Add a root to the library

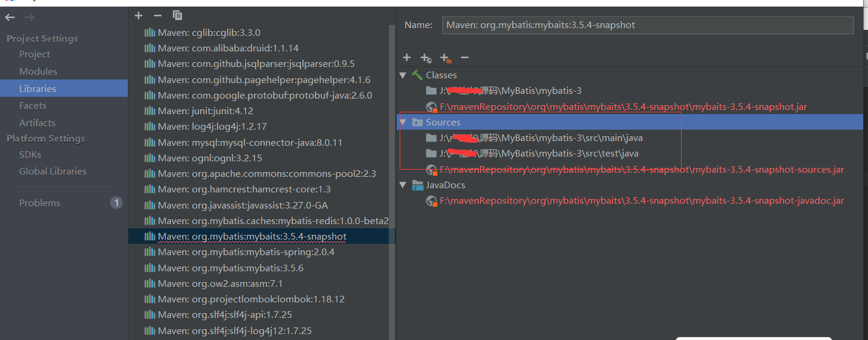pyautogui.click(x=407, y=57)
